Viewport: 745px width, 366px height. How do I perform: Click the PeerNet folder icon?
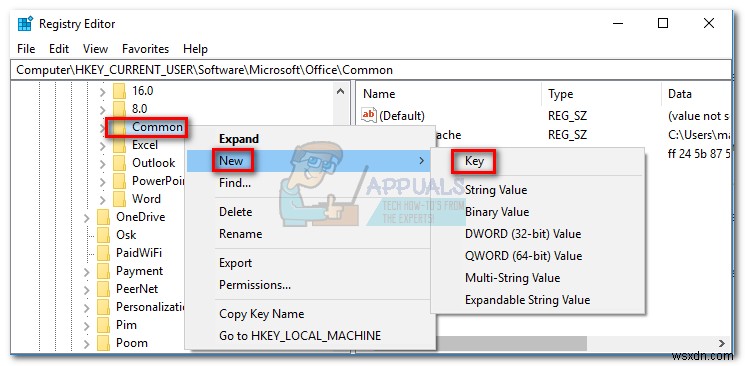click(x=103, y=289)
